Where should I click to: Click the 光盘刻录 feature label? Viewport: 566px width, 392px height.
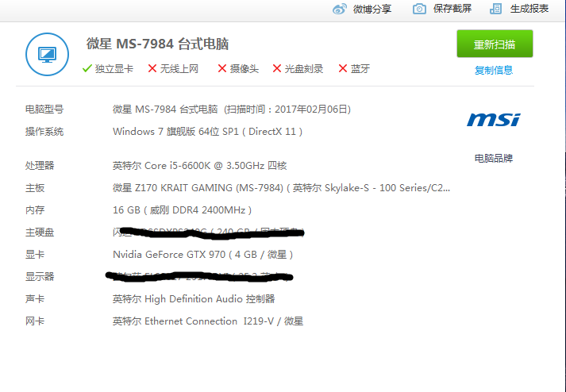[303, 68]
